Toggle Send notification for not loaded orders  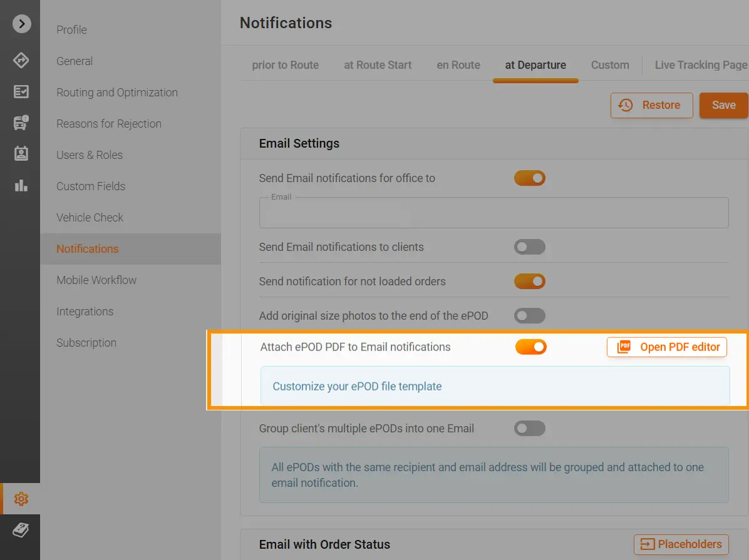tap(530, 281)
